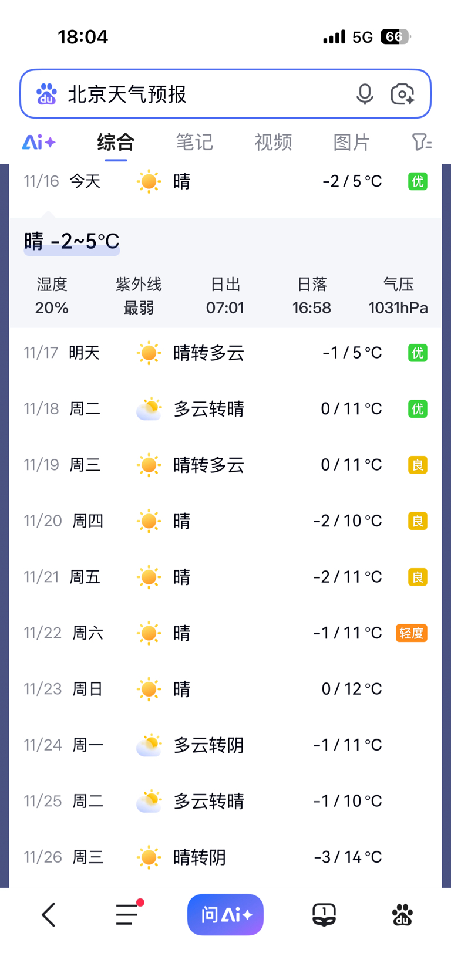The width and height of the screenshot is (451, 980).
Task: Tap the Baidu paw logo in search bar
Action: tap(46, 94)
